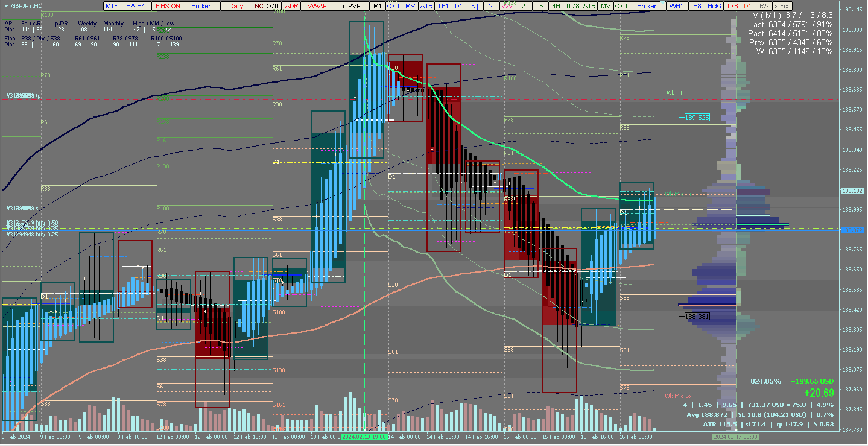Toggle the HidG hide-grid button

tap(714, 6)
